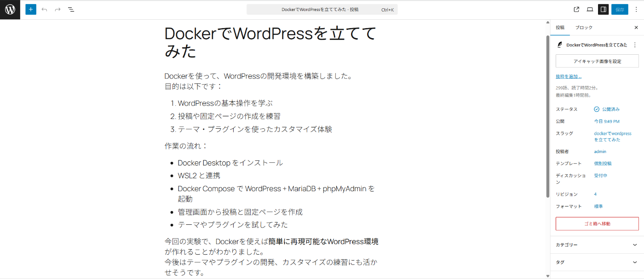This screenshot has height=279, width=644.
Task: Change post format 標準
Action: [x=598, y=206]
